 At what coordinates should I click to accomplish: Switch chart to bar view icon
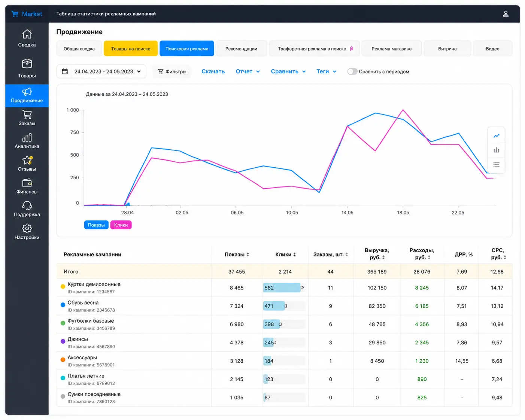tap(497, 150)
